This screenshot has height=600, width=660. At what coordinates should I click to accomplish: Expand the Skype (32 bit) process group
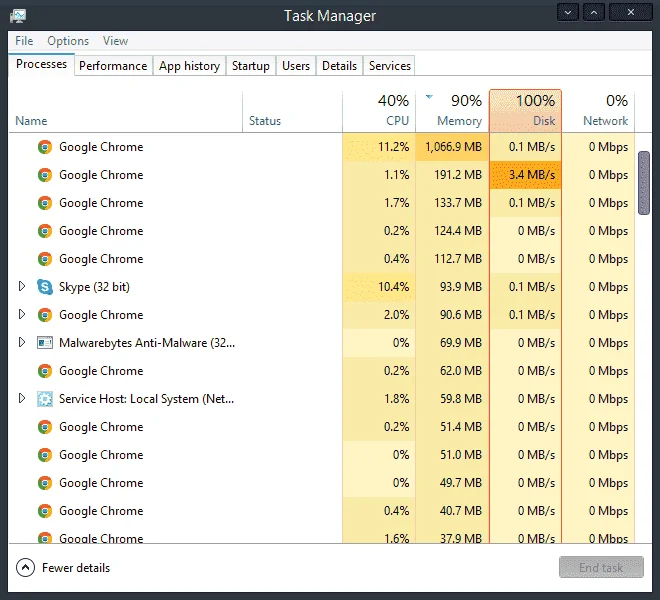[22, 286]
